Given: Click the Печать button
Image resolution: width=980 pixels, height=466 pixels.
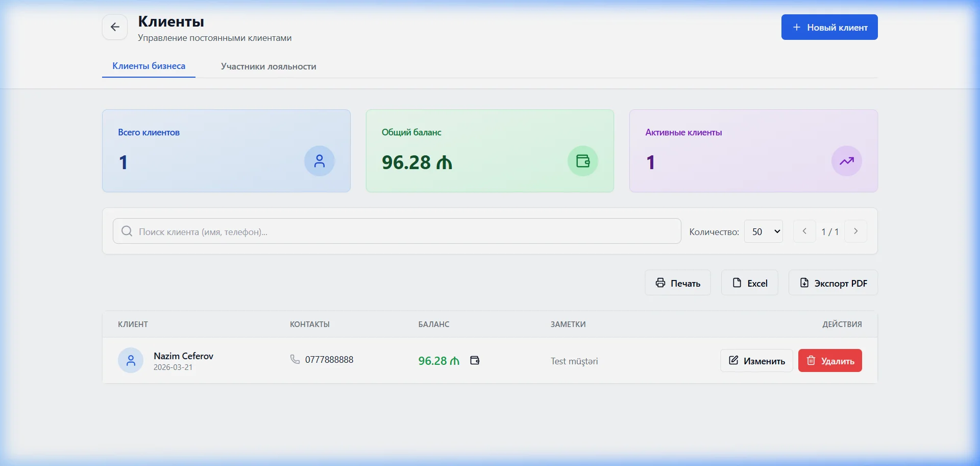Looking at the screenshot, I should coord(678,283).
